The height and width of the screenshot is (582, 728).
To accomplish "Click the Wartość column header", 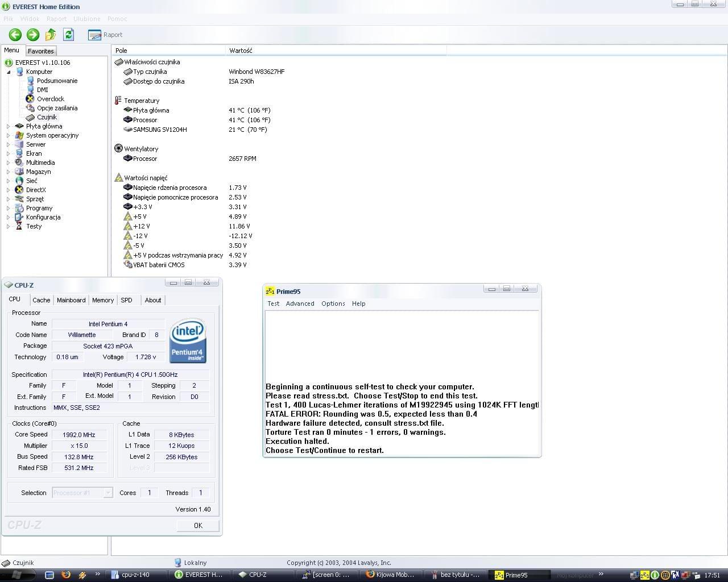I will pos(336,51).
